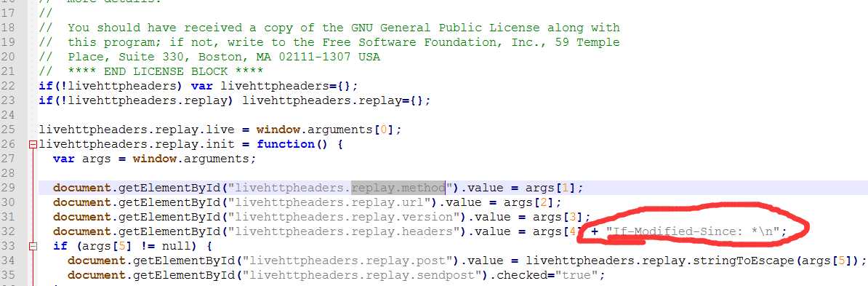This screenshot has width=868, height=286.
Task: Place cursor on the function keyword
Action: pyautogui.click(x=286, y=144)
